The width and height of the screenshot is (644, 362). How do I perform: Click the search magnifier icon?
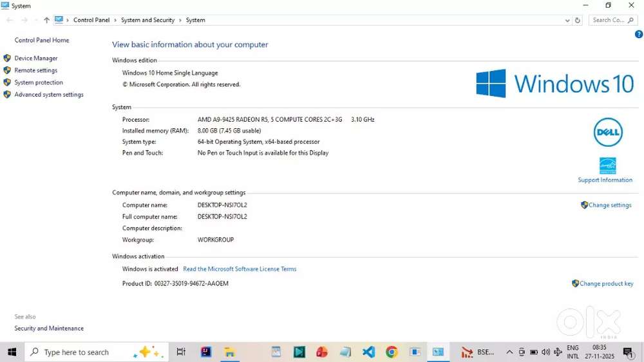[631, 20]
